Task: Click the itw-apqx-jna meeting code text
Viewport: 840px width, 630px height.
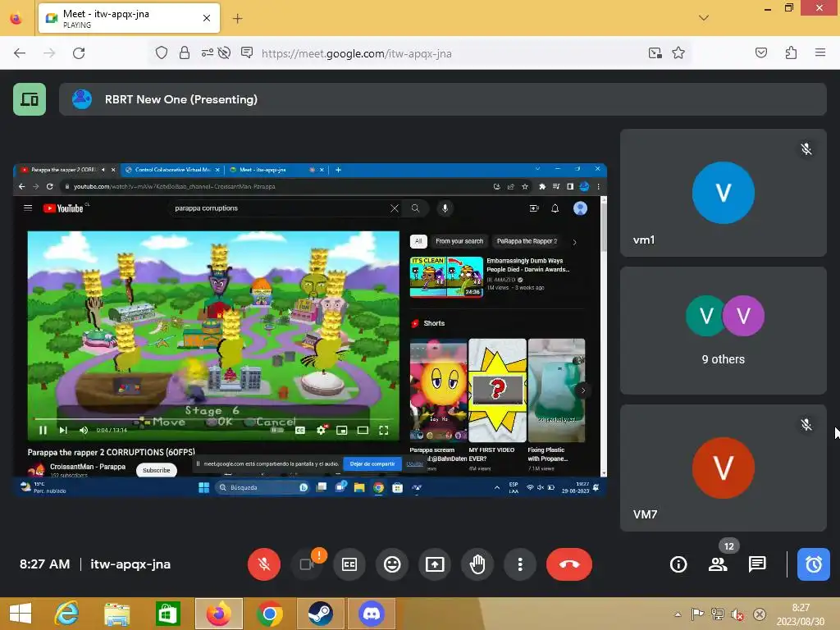Action: [x=130, y=564]
